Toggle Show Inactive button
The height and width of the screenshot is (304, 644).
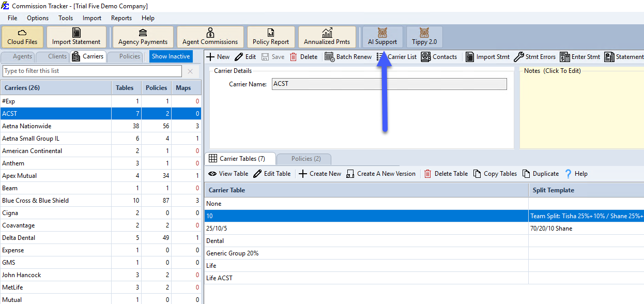pyautogui.click(x=171, y=57)
